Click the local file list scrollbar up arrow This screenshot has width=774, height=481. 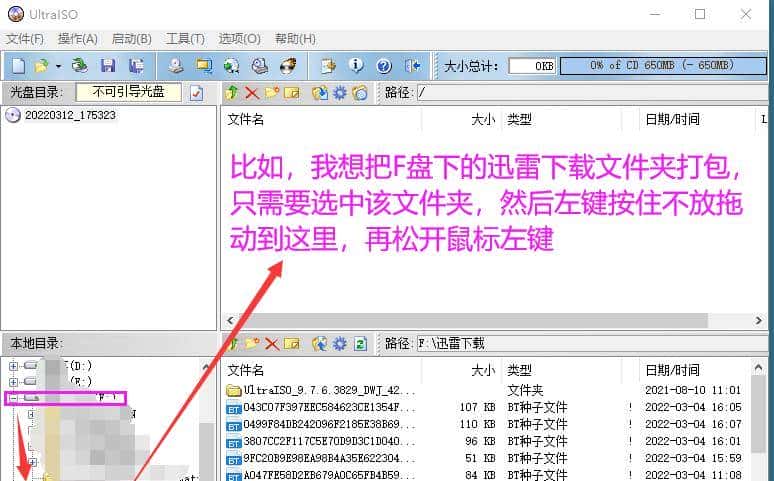pos(759,368)
